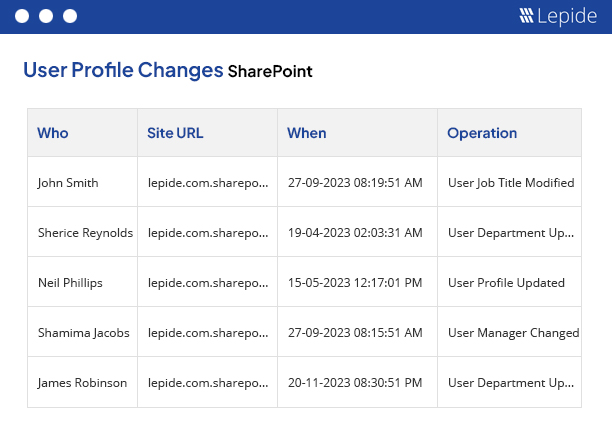612x430 pixels.
Task: Click the third window control dot
Action: click(x=69, y=16)
